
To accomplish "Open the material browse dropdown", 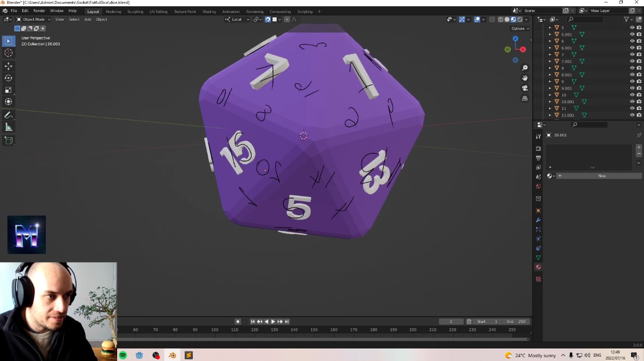I will tap(551, 176).
